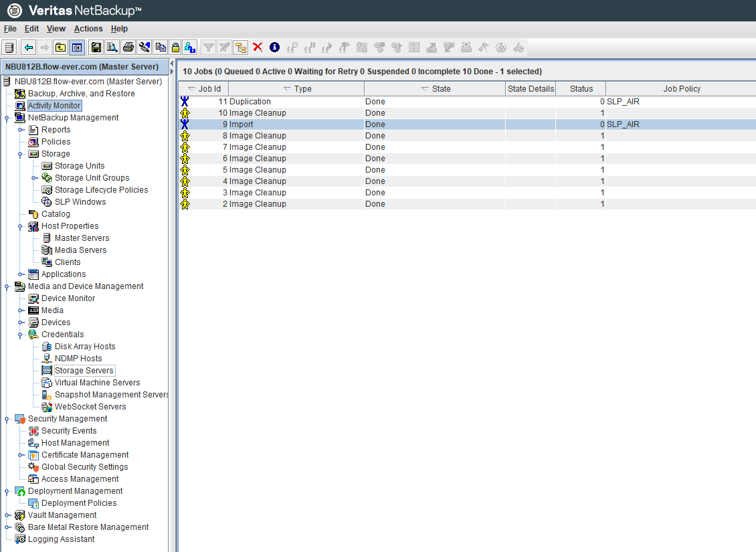Click the Filter funnel icon

(208, 48)
